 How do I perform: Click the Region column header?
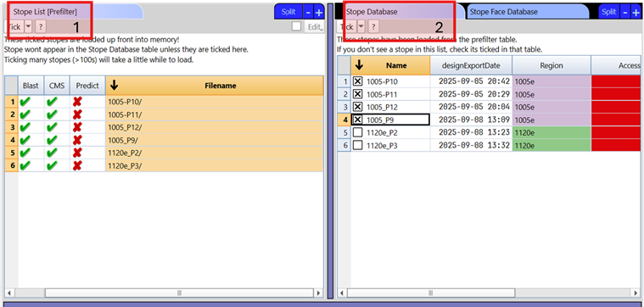[552, 65]
